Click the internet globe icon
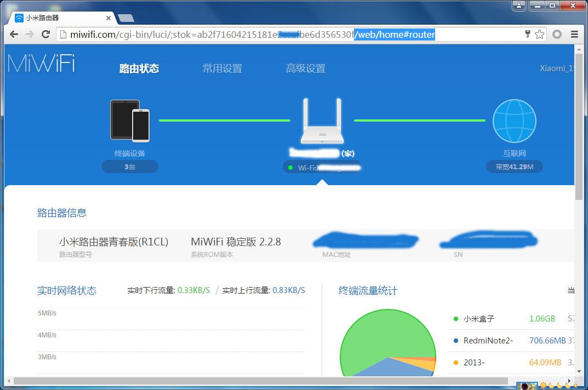 click(514, 121)
